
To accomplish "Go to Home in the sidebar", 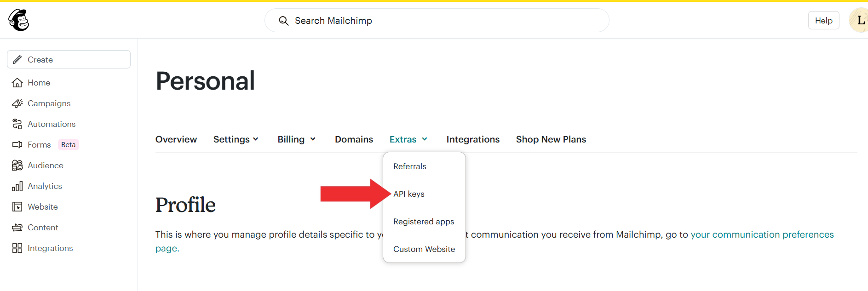I will (x=39, y=83).
